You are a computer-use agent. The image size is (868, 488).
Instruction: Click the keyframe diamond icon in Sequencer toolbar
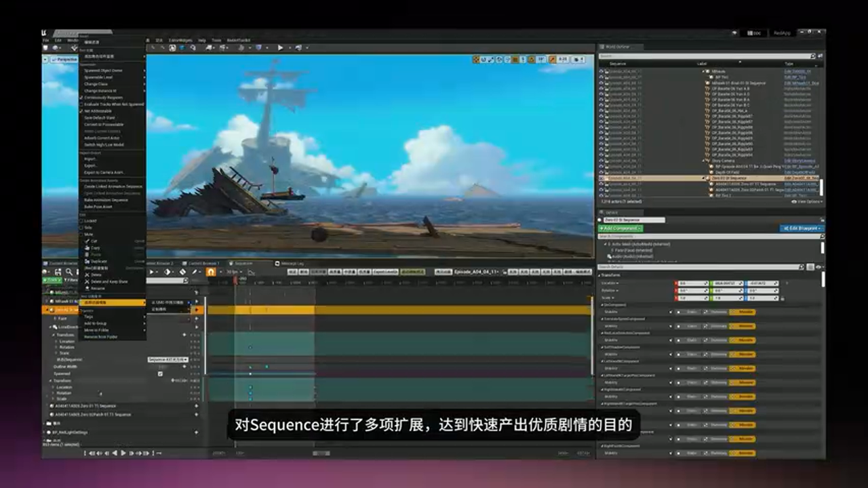[x=167, y=271]
